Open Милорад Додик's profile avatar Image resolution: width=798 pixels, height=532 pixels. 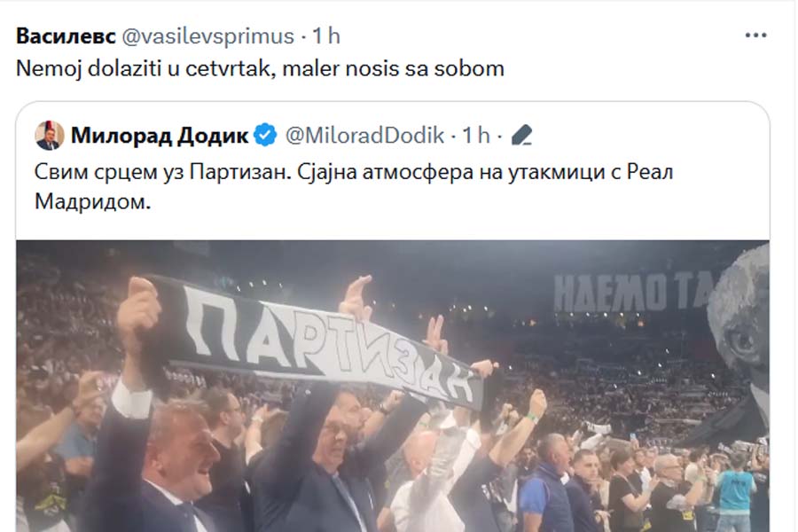click(x=50, y=136)
